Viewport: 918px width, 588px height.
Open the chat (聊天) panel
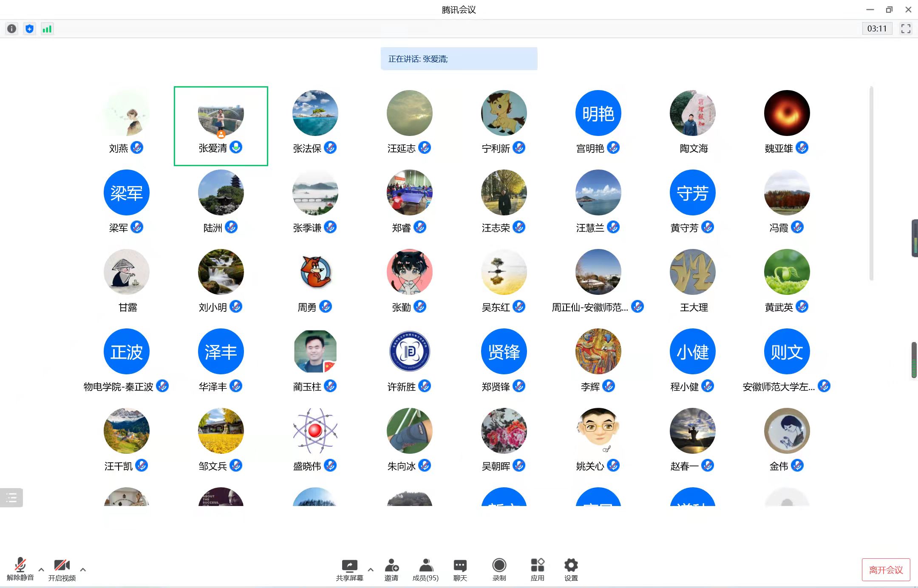pos(460,570)
